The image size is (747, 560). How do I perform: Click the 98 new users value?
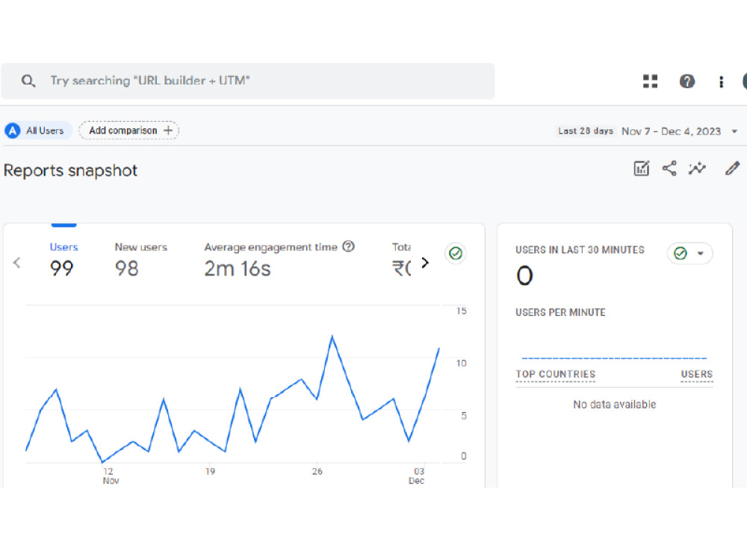click(x=127, y=269)
